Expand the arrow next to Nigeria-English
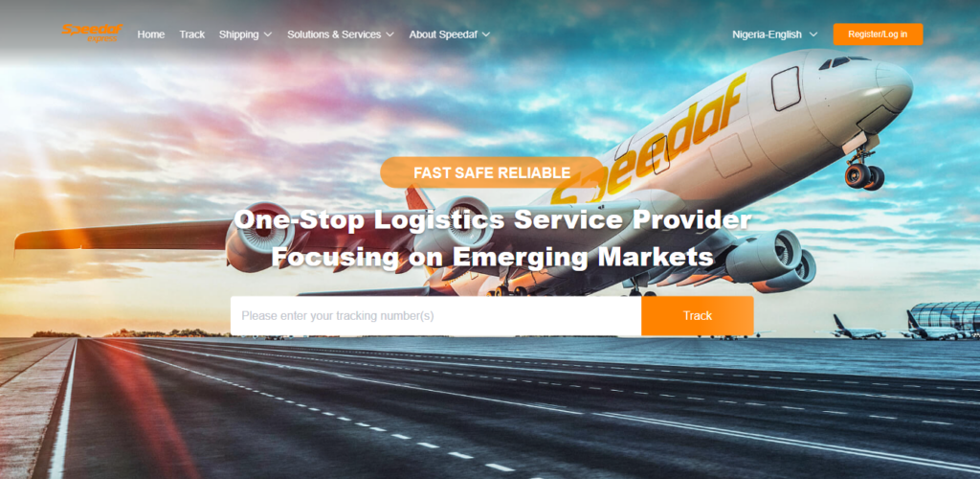This screenshot has height=479, width=980. [813, 34]
